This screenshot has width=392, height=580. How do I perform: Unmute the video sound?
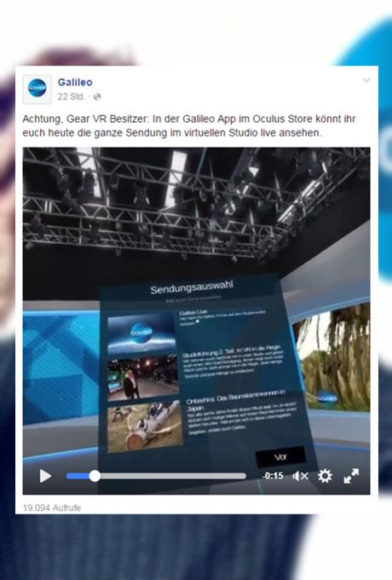click(300, 476)
